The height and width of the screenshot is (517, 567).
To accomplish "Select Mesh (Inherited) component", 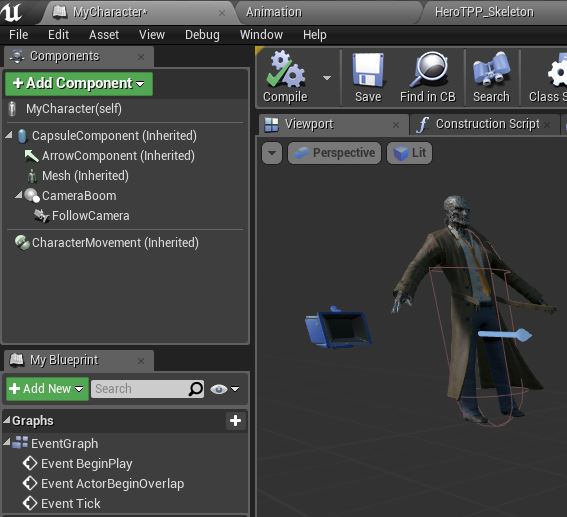I will coord(85,176).
